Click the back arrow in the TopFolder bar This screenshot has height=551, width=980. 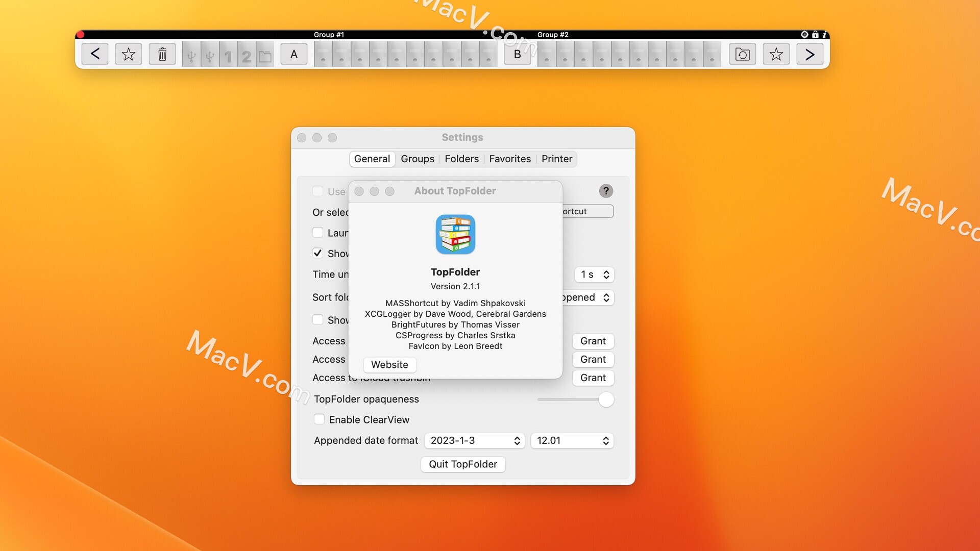[x=95, y=54]
